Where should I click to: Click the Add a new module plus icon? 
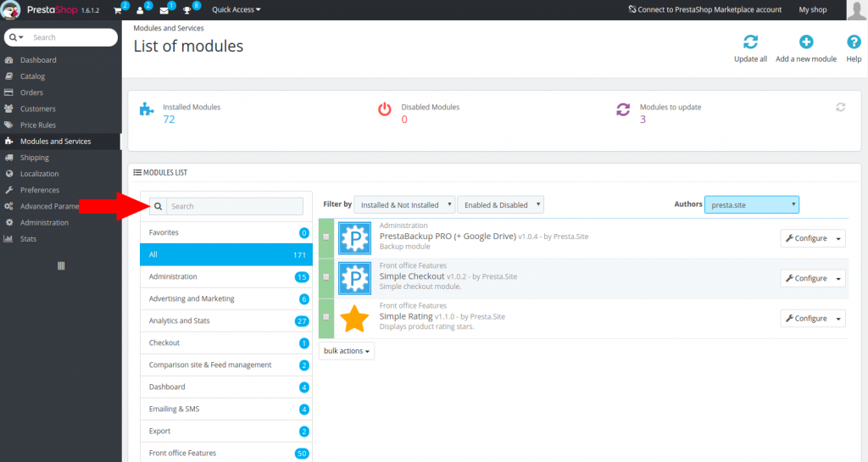coord(806,42)
